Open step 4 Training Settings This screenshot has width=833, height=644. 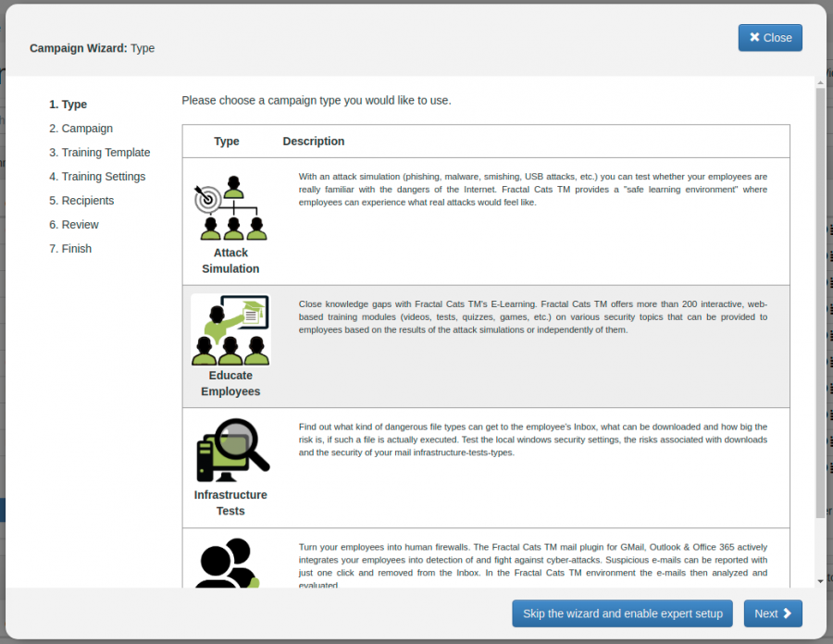tap(97, 177)
